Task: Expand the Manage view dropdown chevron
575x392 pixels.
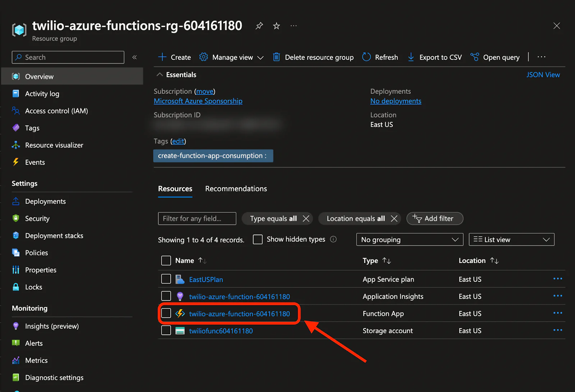Action: [x=261, y=58]
